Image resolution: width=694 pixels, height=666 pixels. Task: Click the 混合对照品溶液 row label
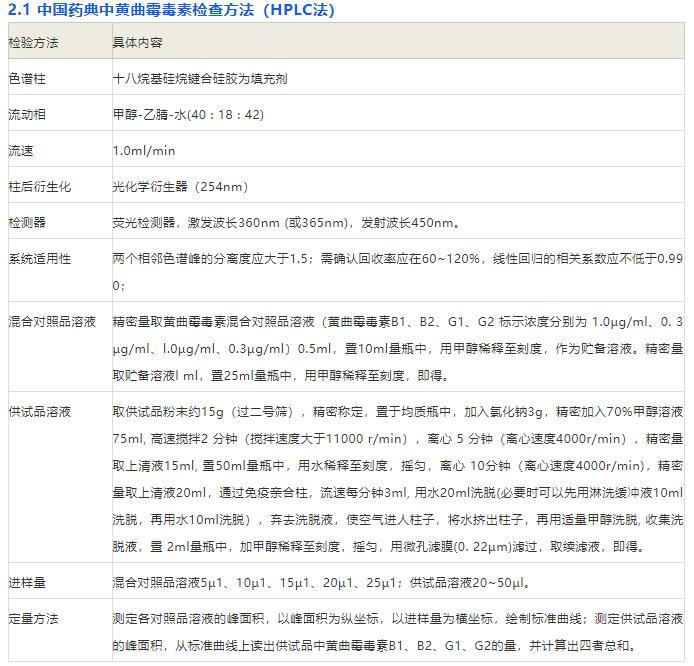(52, 322)
